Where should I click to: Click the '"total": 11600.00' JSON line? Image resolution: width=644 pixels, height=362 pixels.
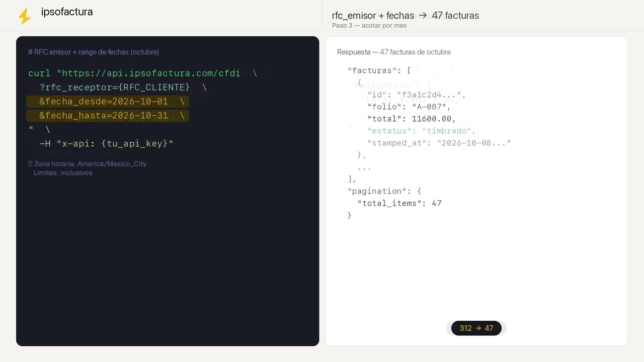[x=412, y=119]
